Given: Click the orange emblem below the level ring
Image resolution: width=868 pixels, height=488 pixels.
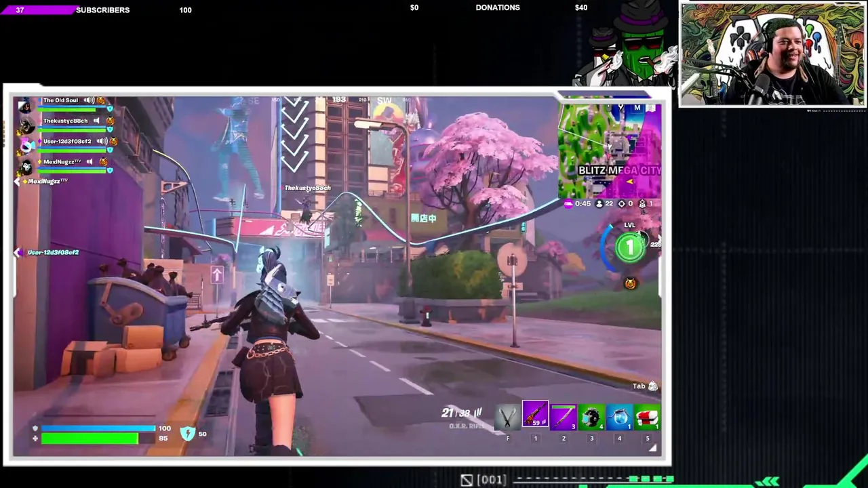Looking at the screenshot, I should (630, 283).
